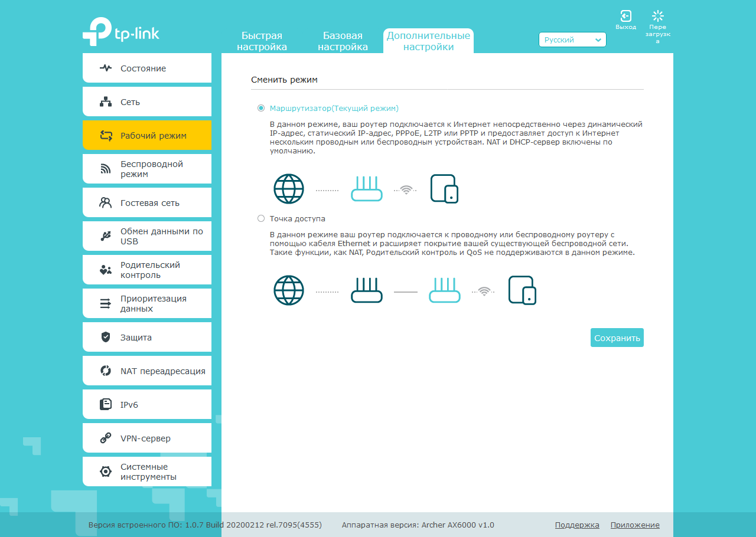The width and height of the screenshot is (756, 537).
Task: Open the Приоритезация данных menu item
Action: (x=147, y=303)
